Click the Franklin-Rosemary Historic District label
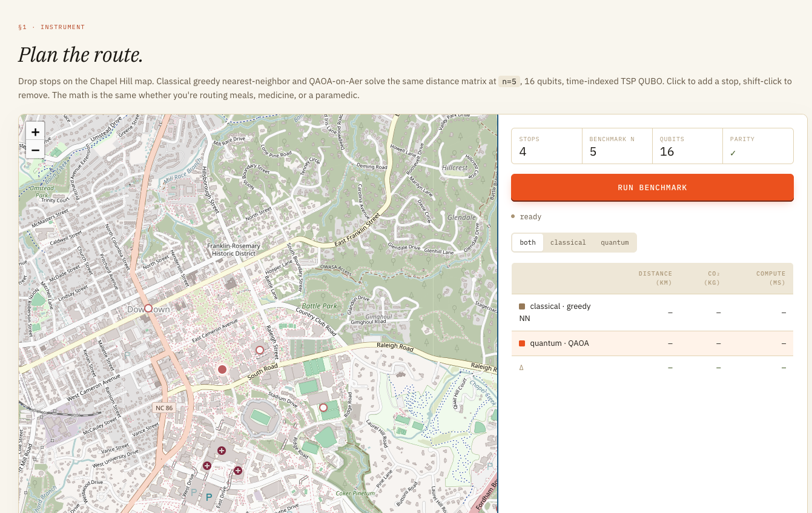The width and height of the screenshot is (812, 513). click(234, 250)
